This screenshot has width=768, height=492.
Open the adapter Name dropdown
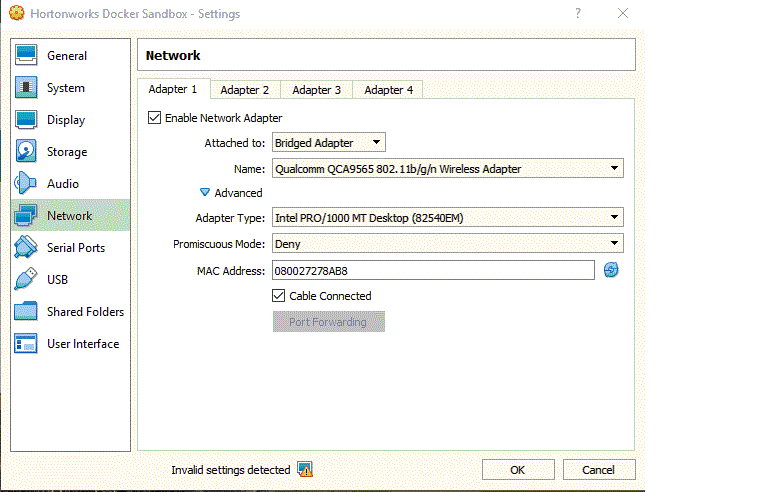pyautogui.click(x=448, y=169)
